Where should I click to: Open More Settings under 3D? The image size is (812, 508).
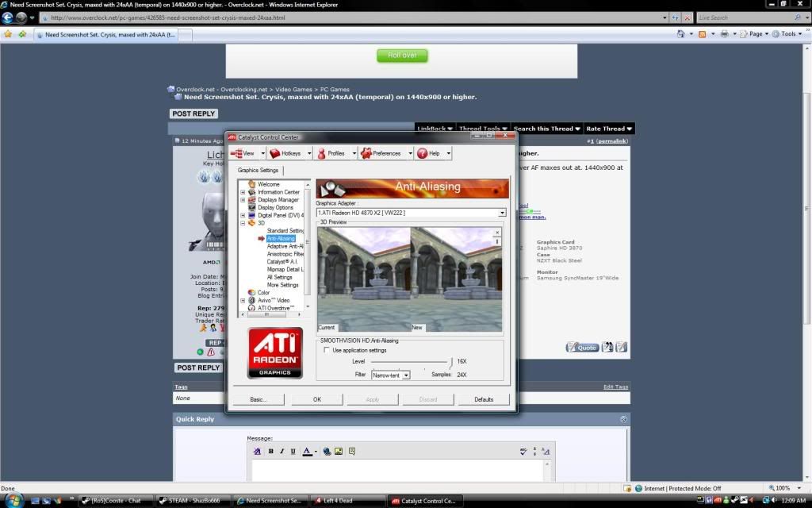point(283,285)
